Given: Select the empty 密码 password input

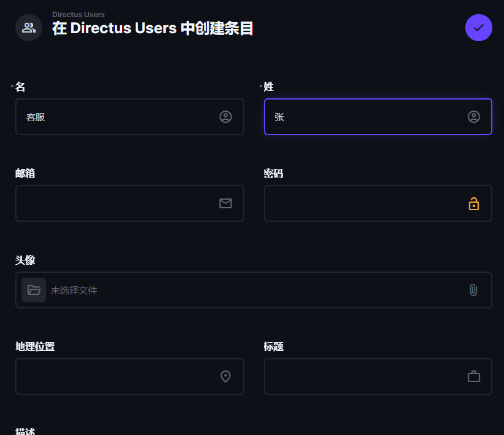Looking at the screenshot, I should [x=378, y=203].
